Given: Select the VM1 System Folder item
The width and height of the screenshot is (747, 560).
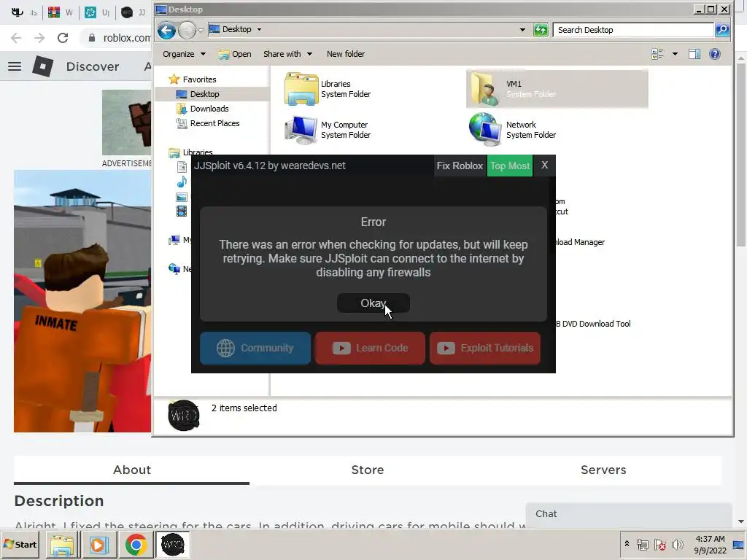Looking at the screenshot, I should [557, 89].
